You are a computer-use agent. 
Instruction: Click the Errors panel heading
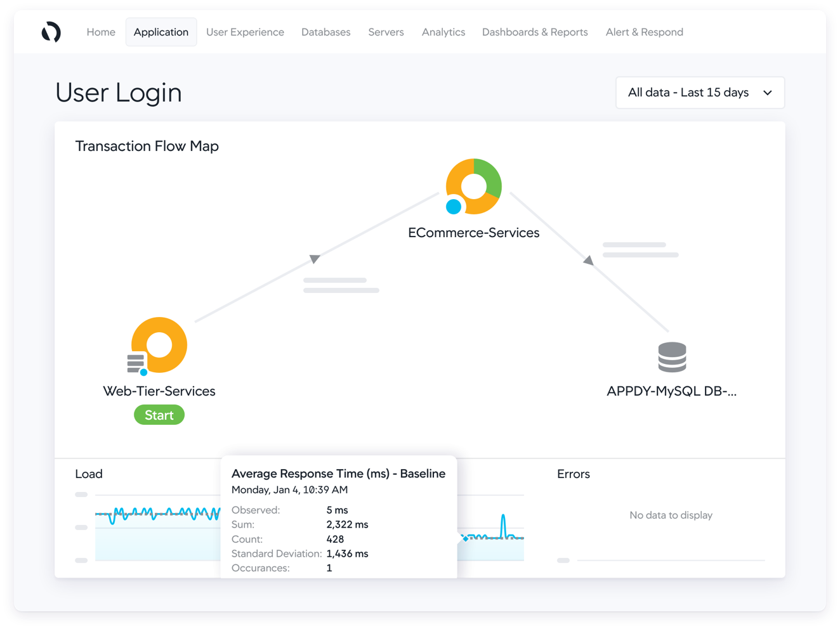[x=574, y=474]
